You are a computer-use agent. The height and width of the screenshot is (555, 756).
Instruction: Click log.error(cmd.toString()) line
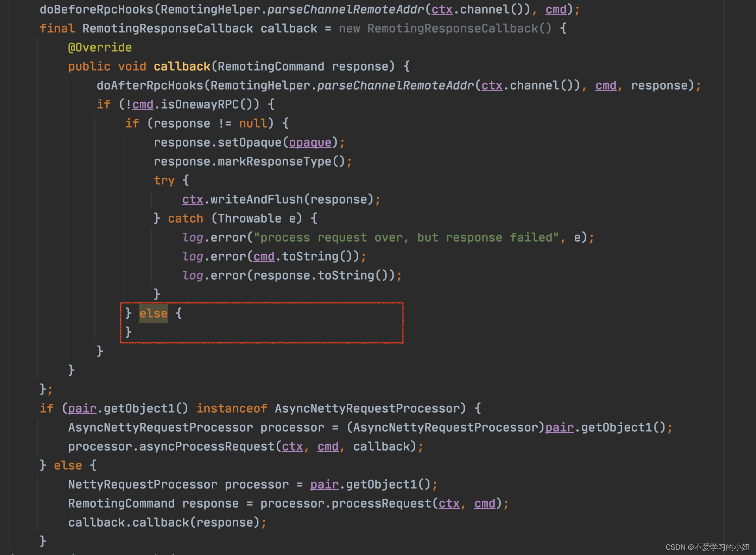coord(274,256)
